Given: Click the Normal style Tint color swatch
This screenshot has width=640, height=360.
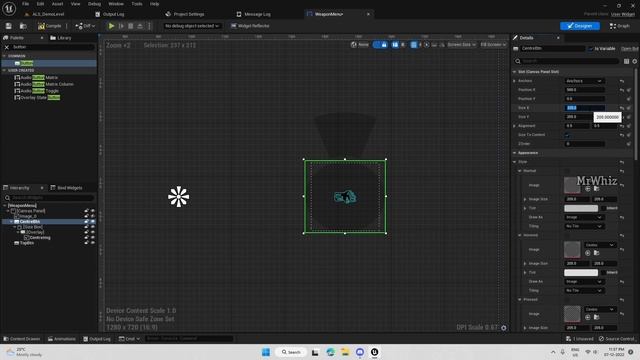Looking at the screenshot, I should click(x=581, y=208).
